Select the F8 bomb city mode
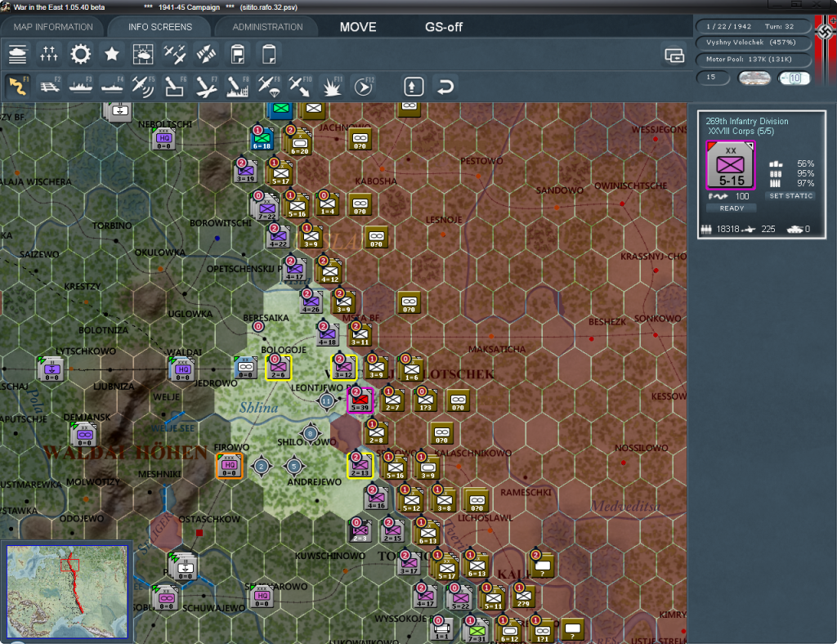 click(x=238, y=86)
